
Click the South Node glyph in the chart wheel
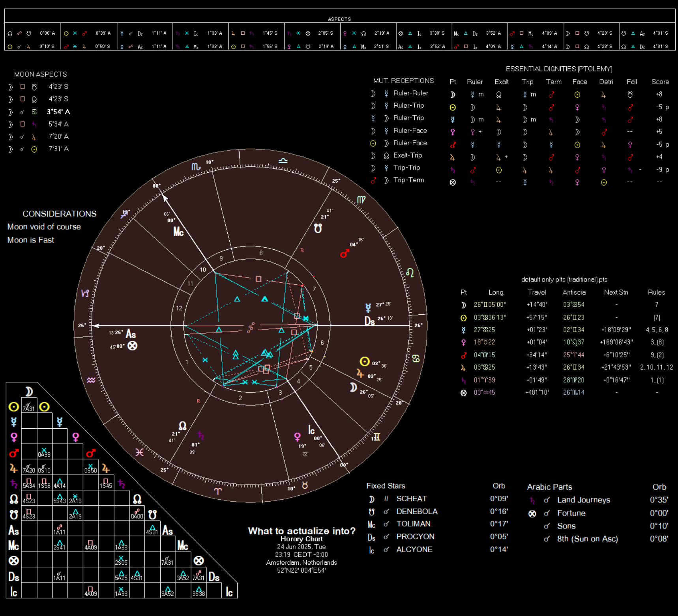pyautogui.click(x=318, y=228)
